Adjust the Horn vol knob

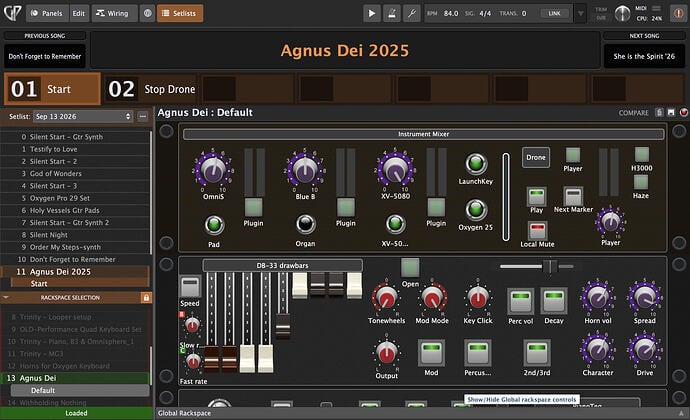(598, 298)
